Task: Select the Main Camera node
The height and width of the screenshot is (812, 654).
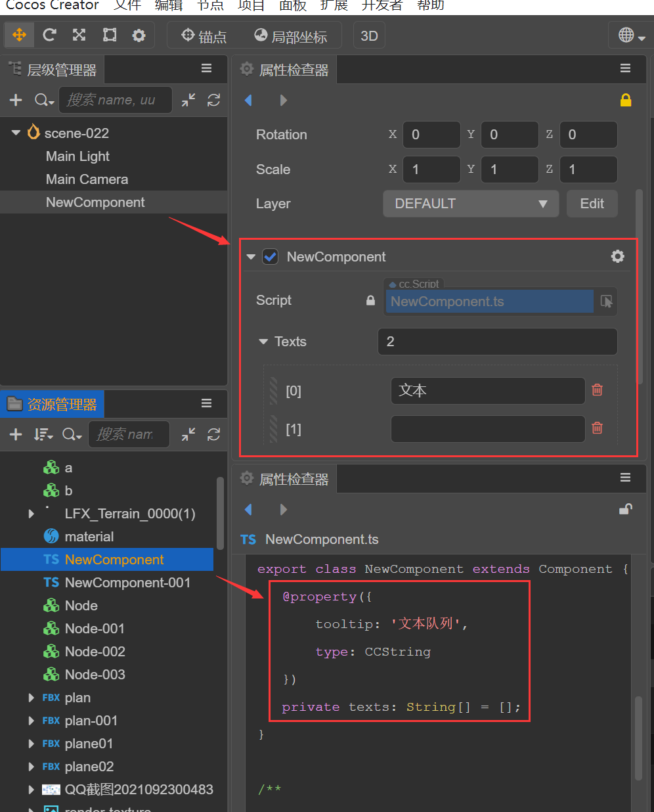Action: point(87,179)
